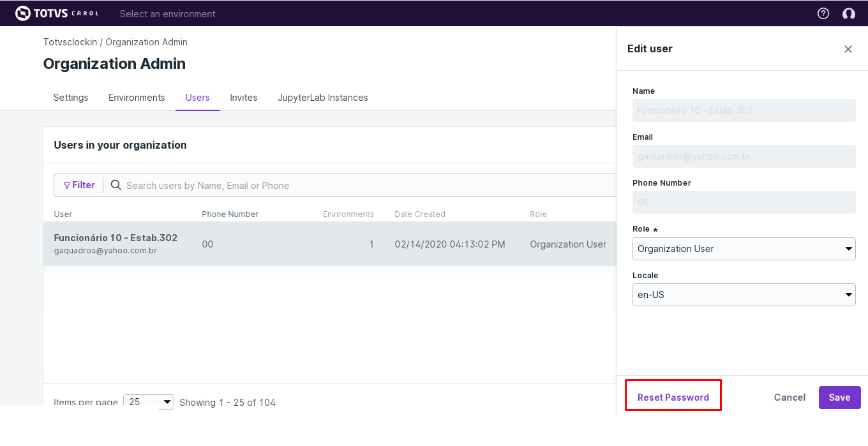Open the JupyterLab Instances tab
The image size is (868, 446).
(323, 98)
